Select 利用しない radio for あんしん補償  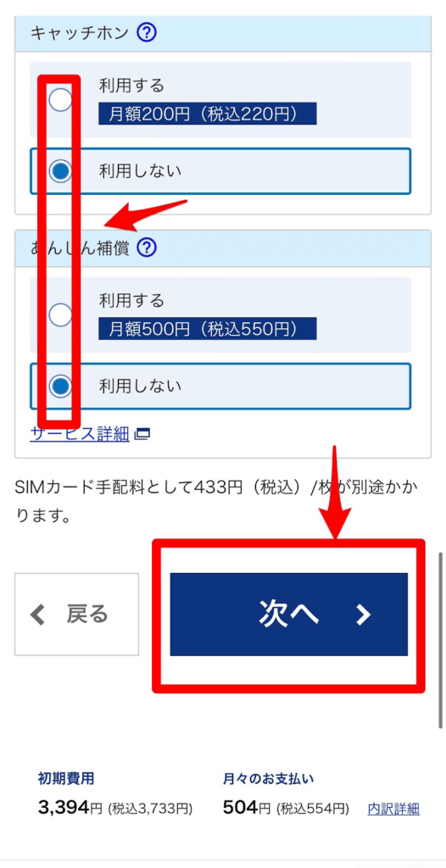point(60,386)
